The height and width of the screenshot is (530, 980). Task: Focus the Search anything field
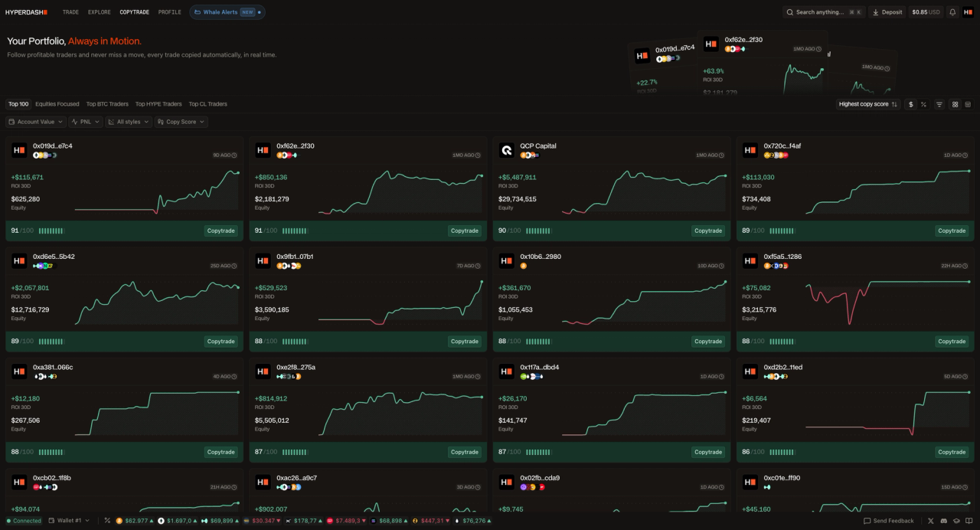point(823,12)
